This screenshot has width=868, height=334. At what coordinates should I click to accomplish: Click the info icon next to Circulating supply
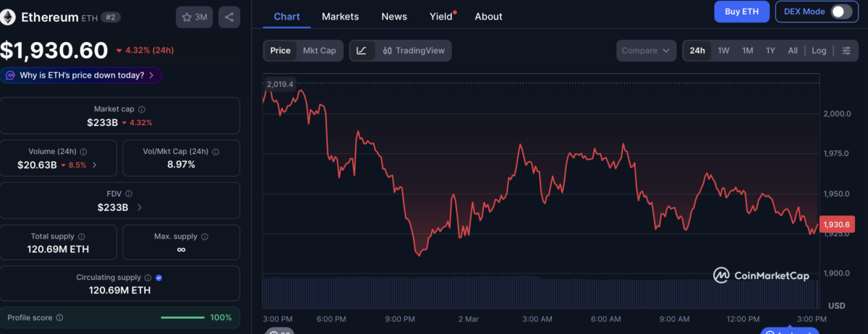[x=148, y=277]
